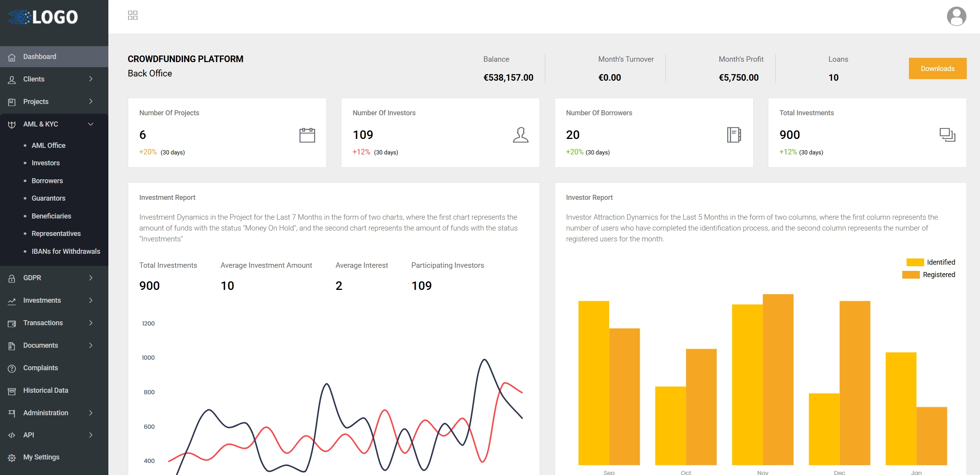980x475 pixels.
Task: Click the Downloads button
Action: click(x=937, y=69)
